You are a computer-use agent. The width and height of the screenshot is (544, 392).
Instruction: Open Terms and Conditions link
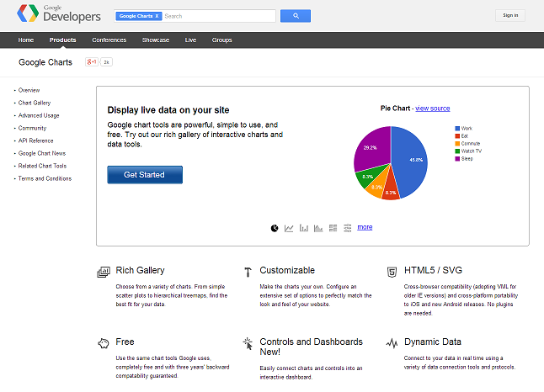pos(45,178)
